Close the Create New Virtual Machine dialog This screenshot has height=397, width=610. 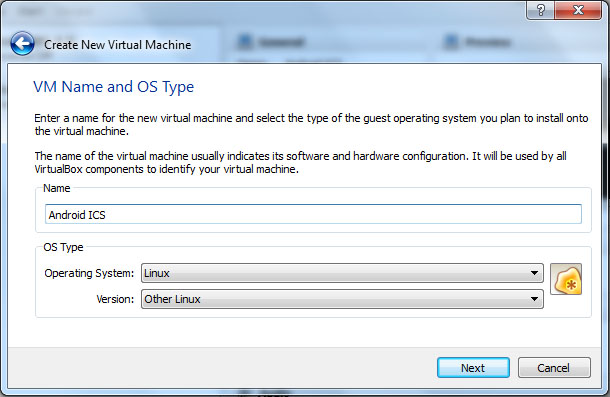point(578,10)
